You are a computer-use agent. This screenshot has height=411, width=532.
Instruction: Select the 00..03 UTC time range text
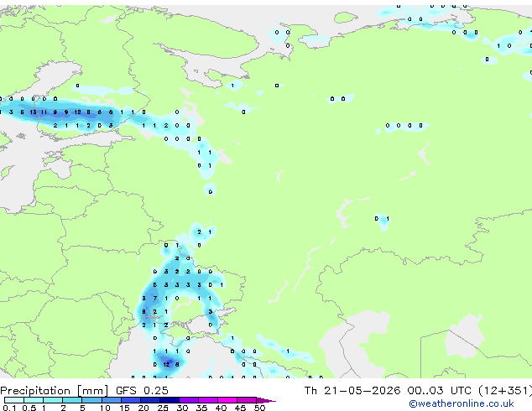(x=440, y=391)
